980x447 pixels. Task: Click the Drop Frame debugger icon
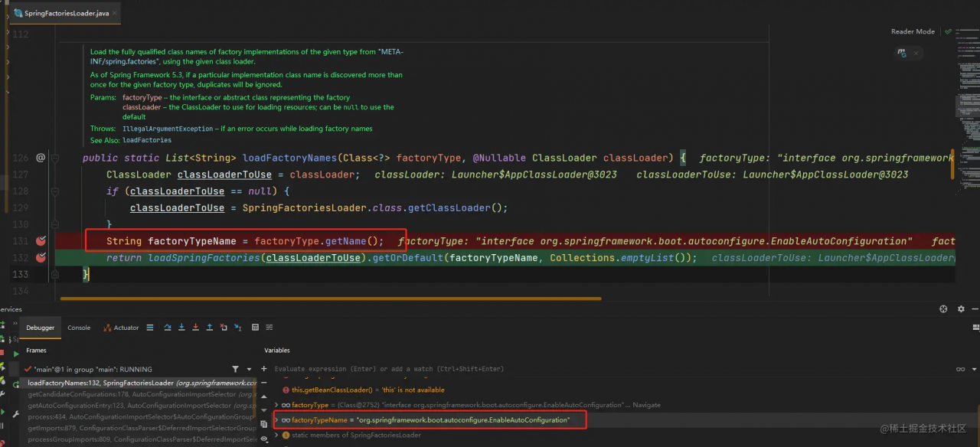pyautogui.click(x=224, y=328)
